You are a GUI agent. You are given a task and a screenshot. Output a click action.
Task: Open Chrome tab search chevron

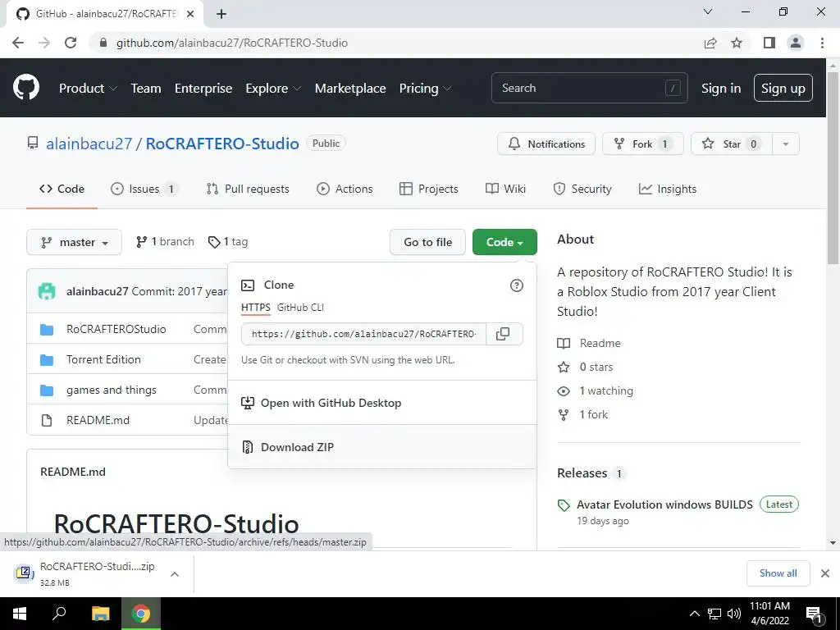tap(708, 11)
